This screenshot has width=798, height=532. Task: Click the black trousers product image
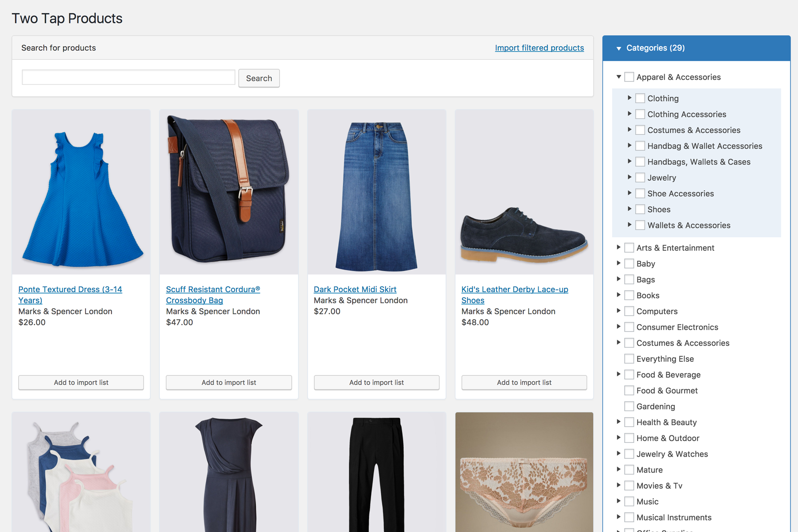[x=376, y=472]
